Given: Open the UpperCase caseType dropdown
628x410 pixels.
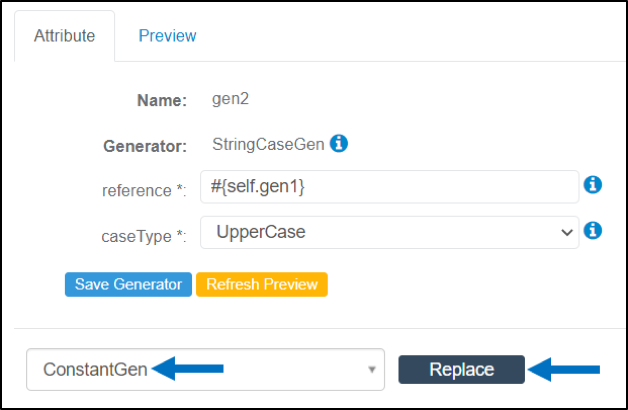Looking at the screenshot, I should point(390,232).
